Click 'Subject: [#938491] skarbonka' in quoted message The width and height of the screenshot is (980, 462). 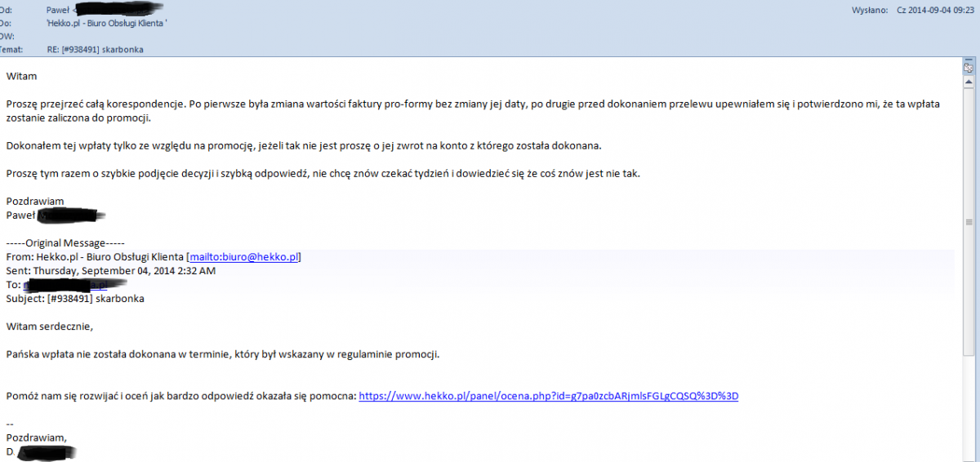click(75, 299)
